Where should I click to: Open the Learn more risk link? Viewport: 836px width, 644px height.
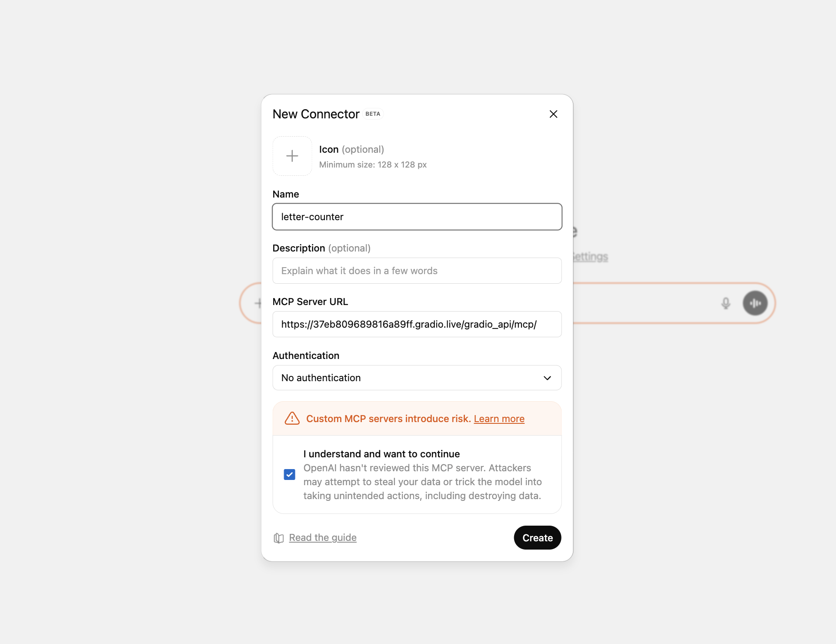coord(499,419)
